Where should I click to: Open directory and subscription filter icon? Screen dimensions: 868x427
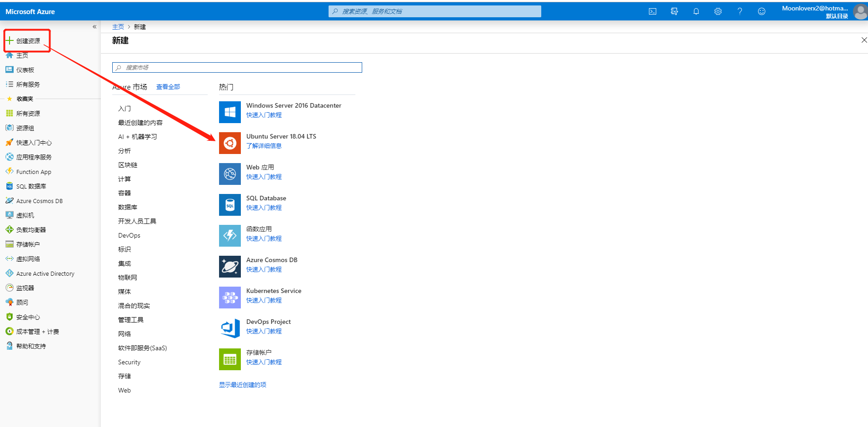coord(674,11)
